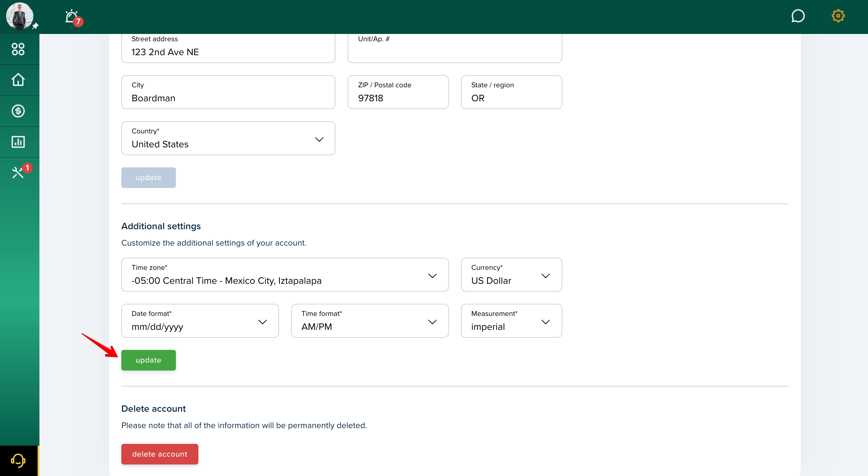
Task: Open the Time format dropdown
Action: [x=370, y=321]
